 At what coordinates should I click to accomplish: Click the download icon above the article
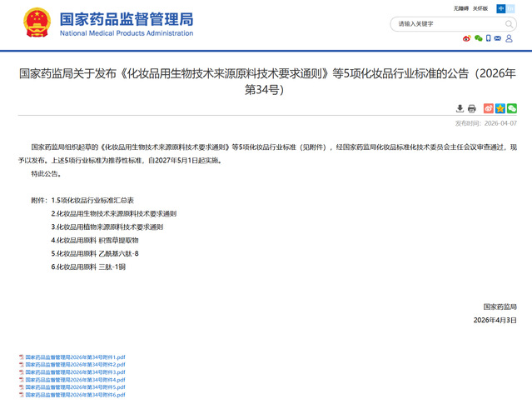point(460,108)
